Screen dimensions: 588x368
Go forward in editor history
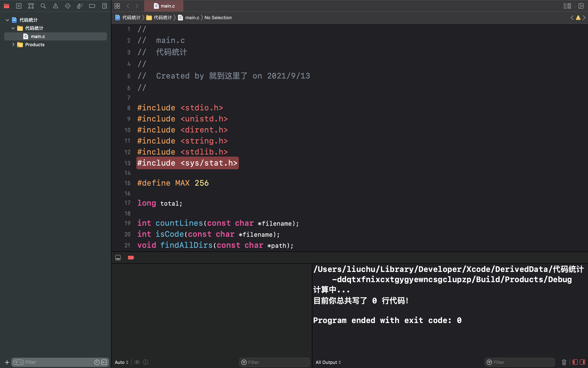click(x=137, y=6)
